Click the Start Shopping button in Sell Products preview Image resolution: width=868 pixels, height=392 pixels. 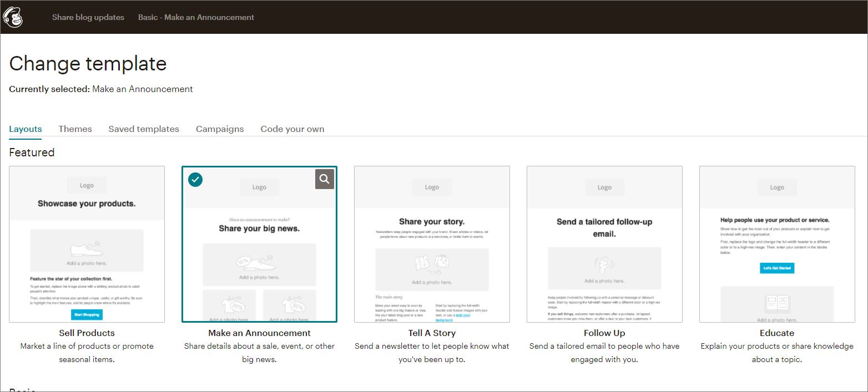(x=87, y=314)
